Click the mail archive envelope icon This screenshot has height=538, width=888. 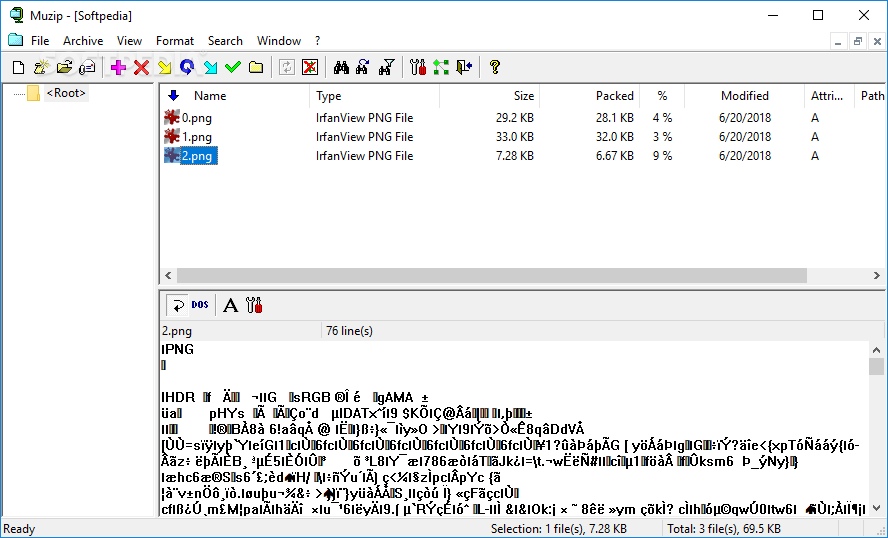(x=87, y=67)
